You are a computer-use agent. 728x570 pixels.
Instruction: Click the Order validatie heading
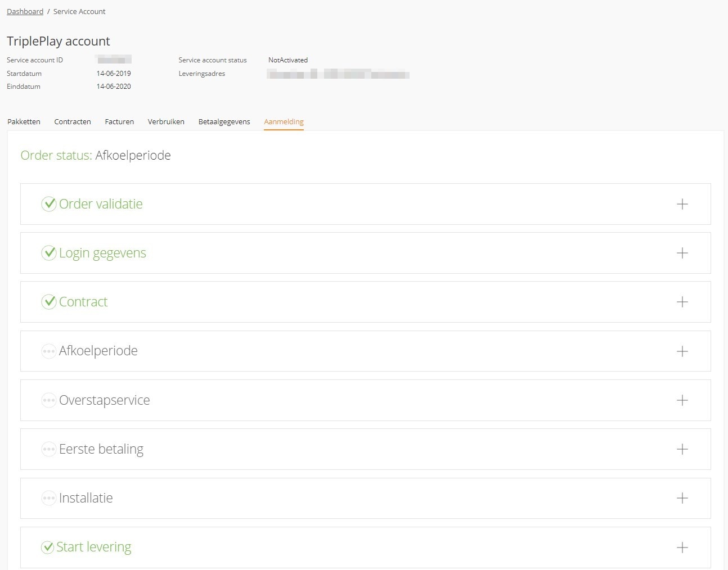coord(101,204)
